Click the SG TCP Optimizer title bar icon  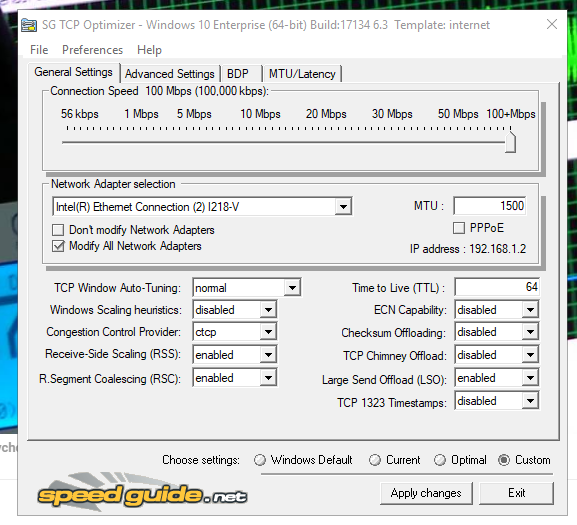(x=29, y=25)
